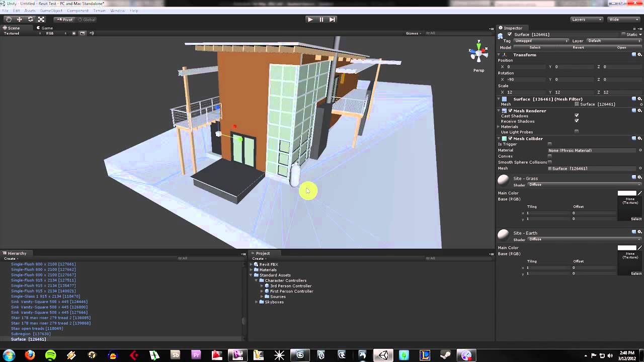This screenshot has width=644, height=362.
Task: Toggle Surface object active checkbox
Action: [510, 35]
